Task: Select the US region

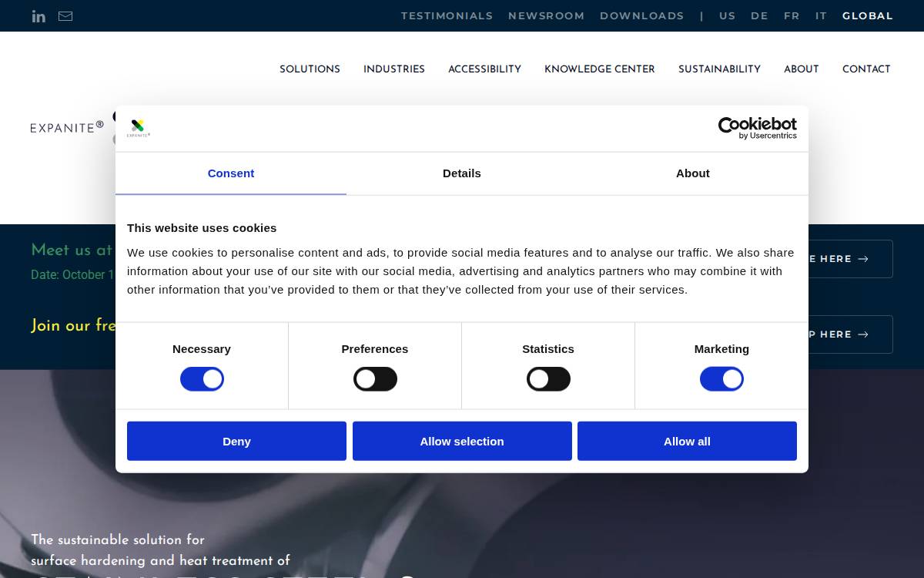Action: [x=727, y=15]
